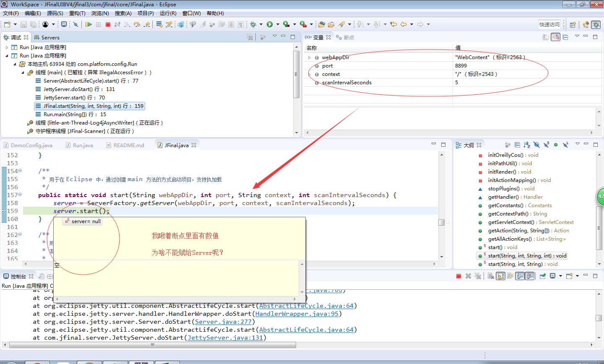Click the New file toolbar icon
Viewport: 604px width, 364px height.
click(x=7, y=24)
